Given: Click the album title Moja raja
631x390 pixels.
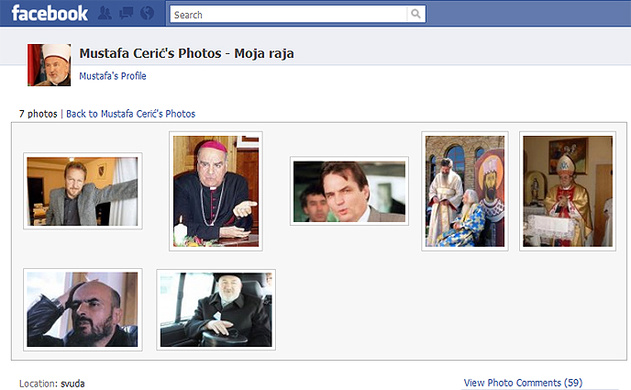Looking at the screenshot, I should (x=264, y=53).
